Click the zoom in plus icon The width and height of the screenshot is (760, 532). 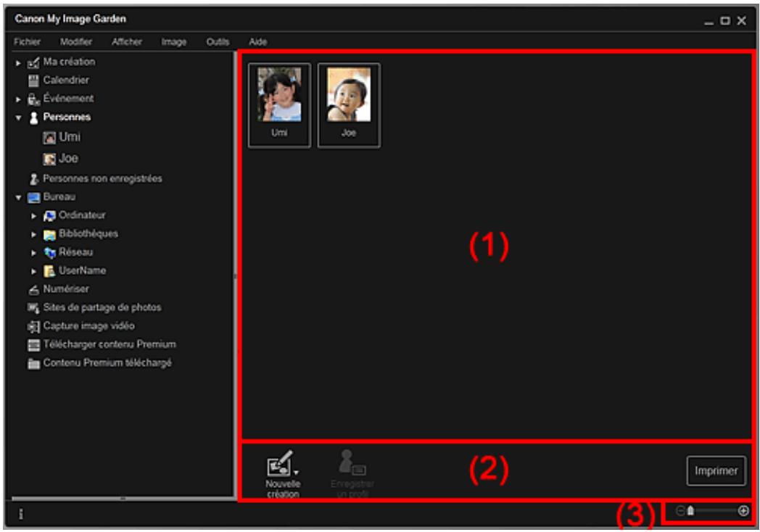click(x=743, y=511)
